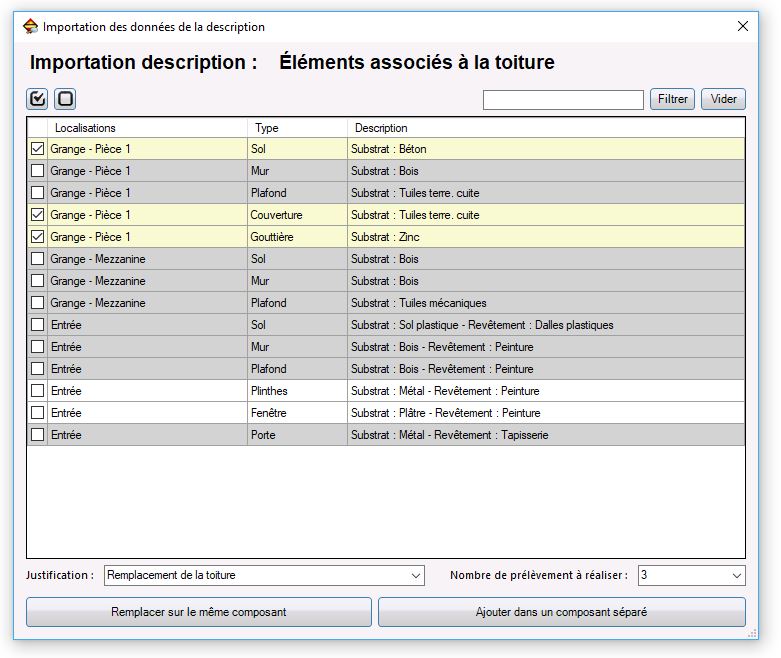Click Ajouter dans un composant séparé
Screen dimensions: 781x658
click(x=561, y=612)
